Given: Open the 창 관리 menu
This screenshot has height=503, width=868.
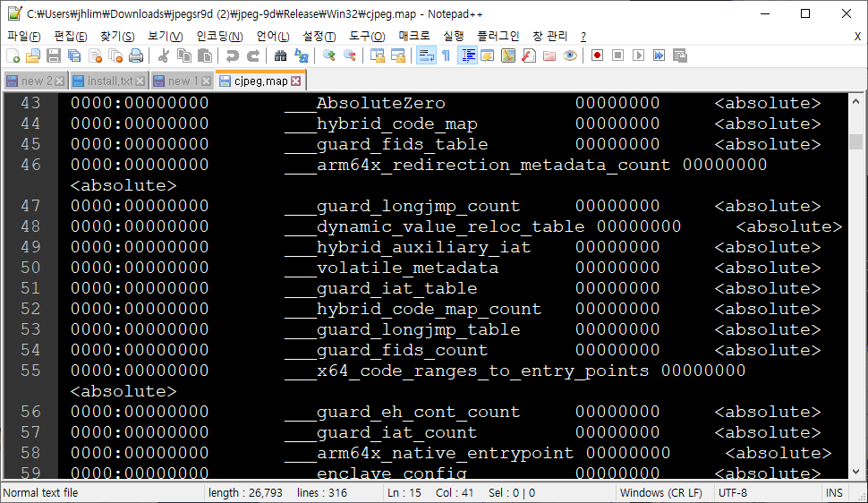Looking at the screenshot, I should [549, 36].
